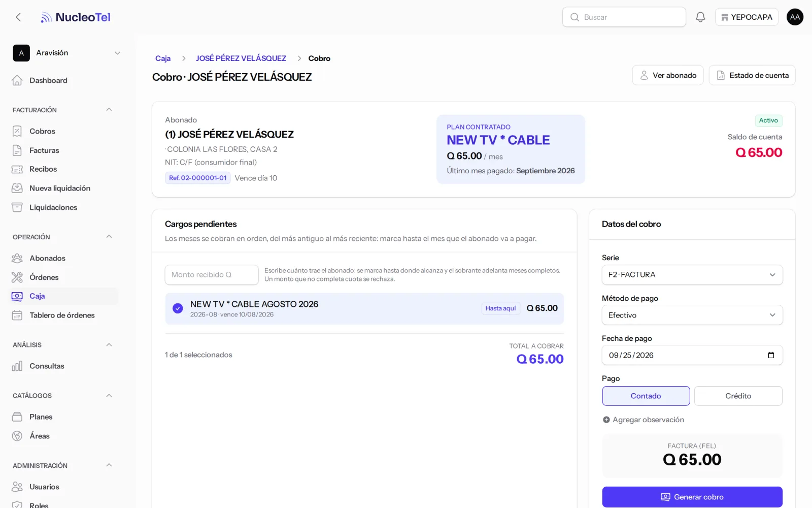
Task: Focus the Buscar search field
Action: (x=624, y=17)
